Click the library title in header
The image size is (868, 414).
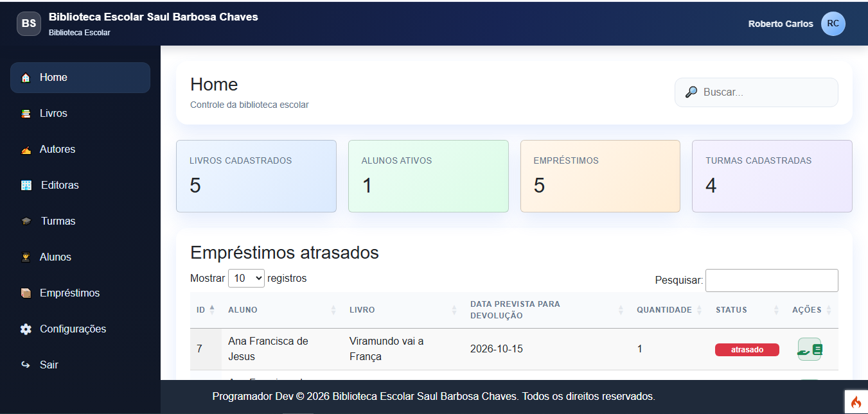pyautogui.click(x=154, y=17)
